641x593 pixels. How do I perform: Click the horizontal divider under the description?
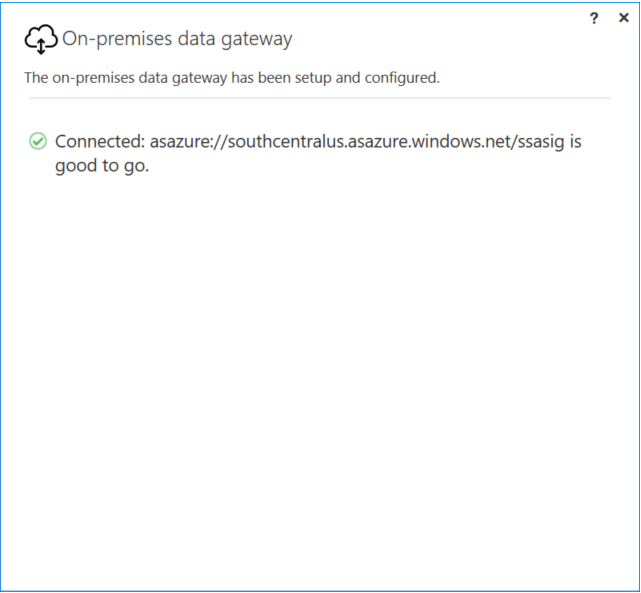(x=318, y=98)
